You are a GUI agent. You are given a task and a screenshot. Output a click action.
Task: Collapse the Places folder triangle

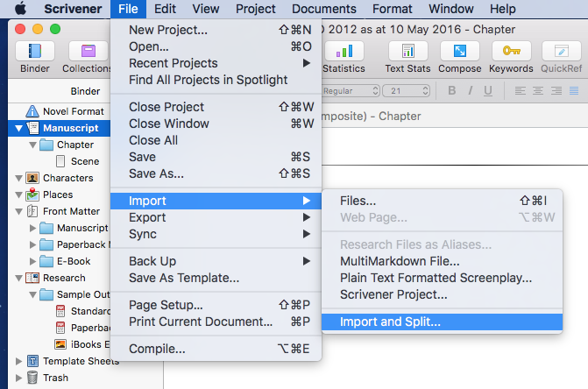coord(18,194)
